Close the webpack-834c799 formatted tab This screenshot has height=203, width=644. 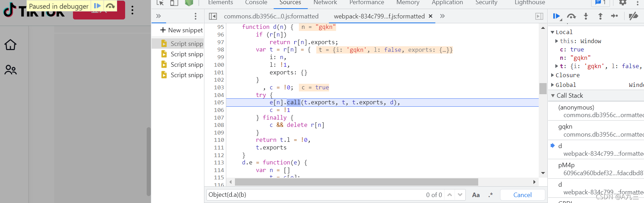[431, 16]
